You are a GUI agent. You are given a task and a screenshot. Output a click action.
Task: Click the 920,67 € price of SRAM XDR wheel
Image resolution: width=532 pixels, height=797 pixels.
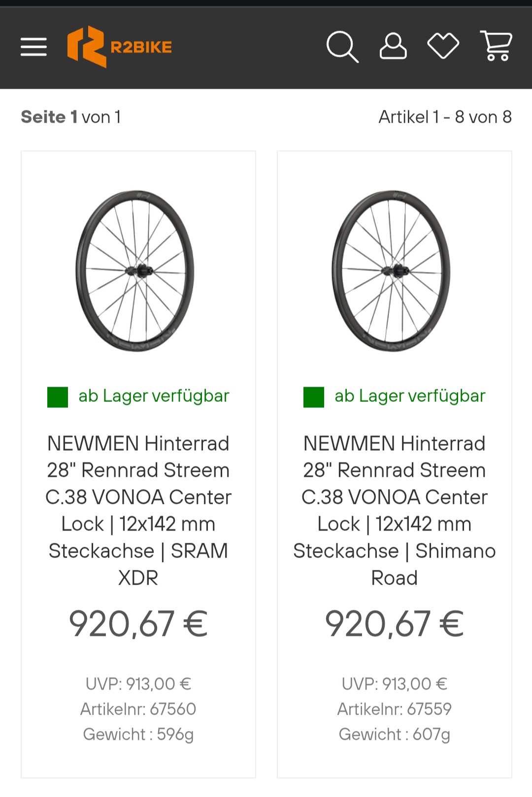[138, 624]
